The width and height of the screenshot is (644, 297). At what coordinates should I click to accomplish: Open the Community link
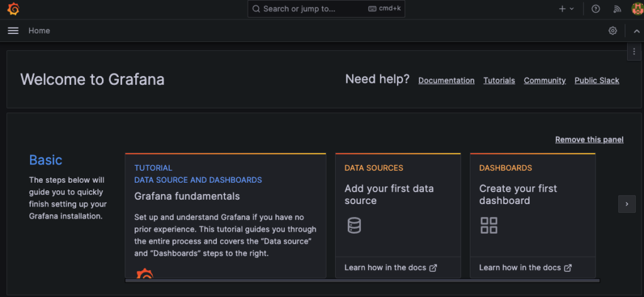click(545, 80)
